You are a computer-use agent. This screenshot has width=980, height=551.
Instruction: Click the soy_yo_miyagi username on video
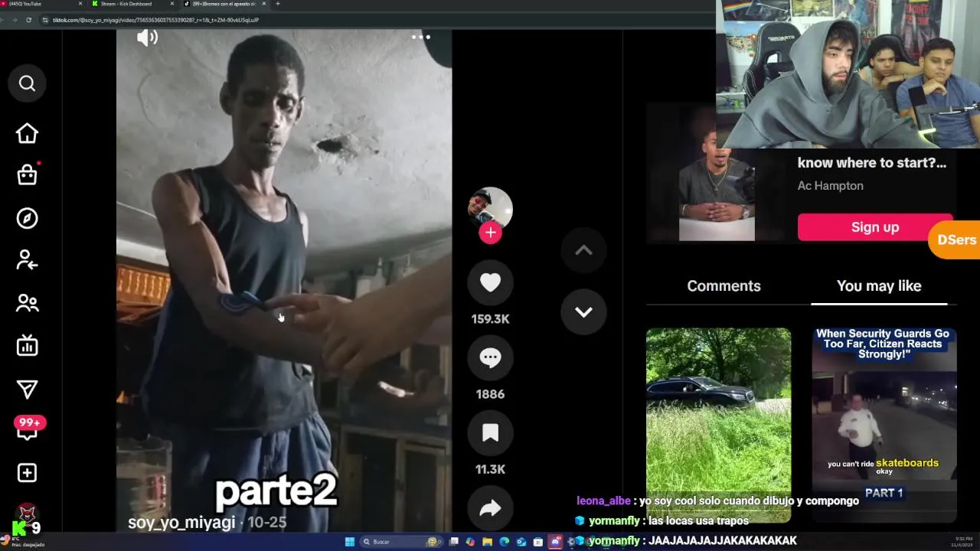181,523
